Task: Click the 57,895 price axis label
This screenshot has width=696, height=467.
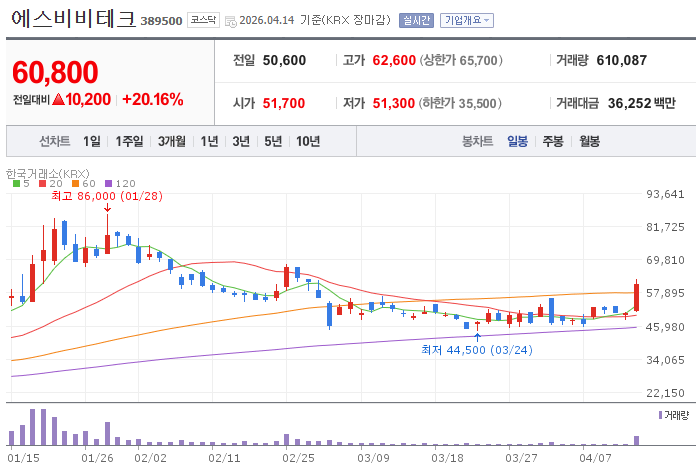Action: coord(665,293)
